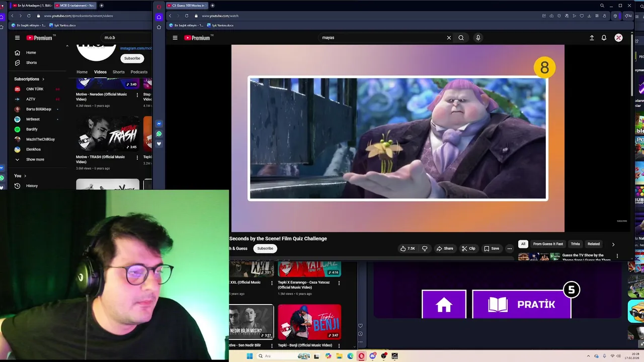Select the 'Trivia' filter chip
644x362 pixels.
click(575, 244)
